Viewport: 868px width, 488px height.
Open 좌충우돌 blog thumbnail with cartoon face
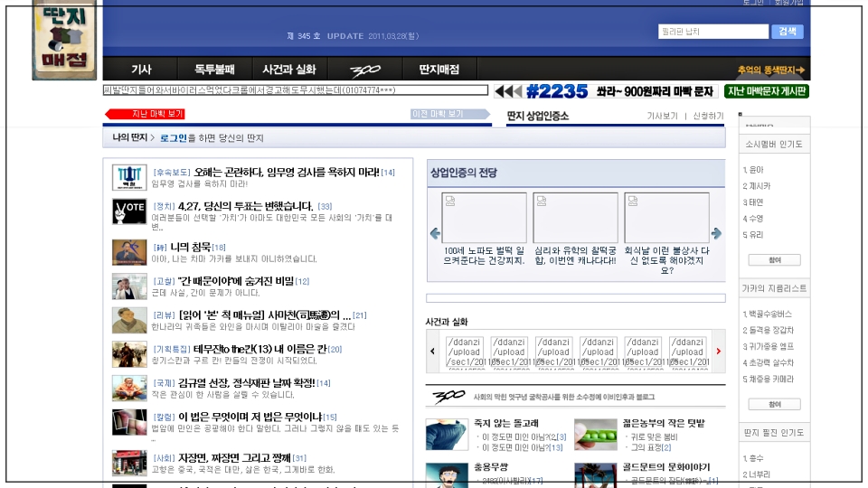447,475
